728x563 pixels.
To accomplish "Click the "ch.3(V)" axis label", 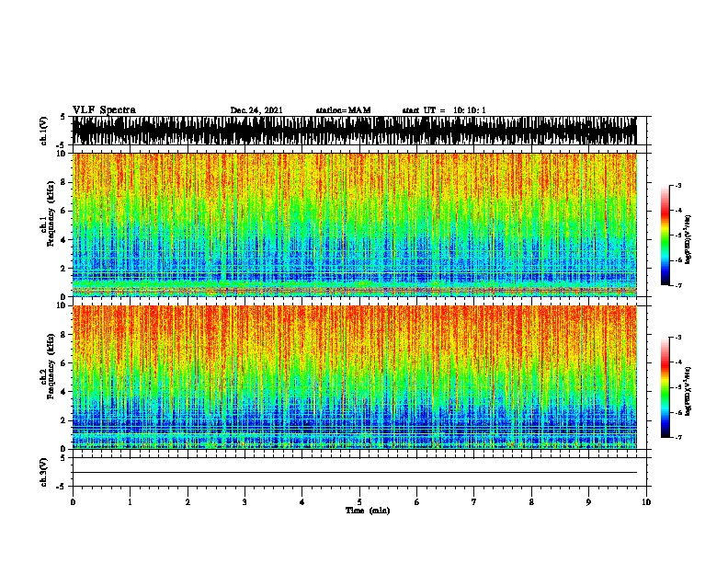I will [44, 472].
